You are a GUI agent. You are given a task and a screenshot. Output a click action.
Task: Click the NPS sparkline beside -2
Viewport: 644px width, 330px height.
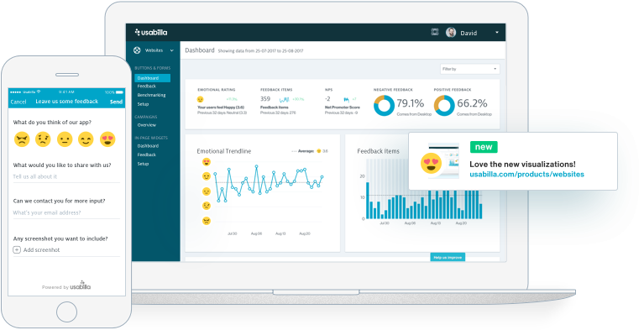tap(346, 99)
